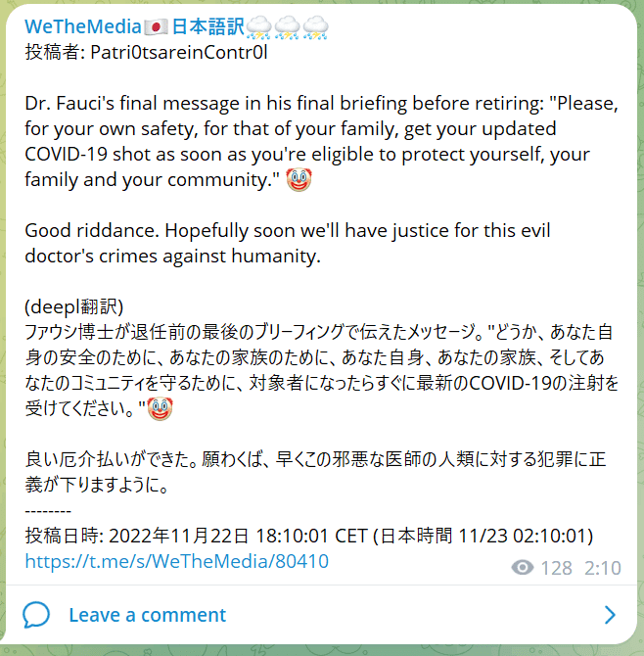
Task: Click the clown emoji after English quote
Action: click(x=299, y=180)
